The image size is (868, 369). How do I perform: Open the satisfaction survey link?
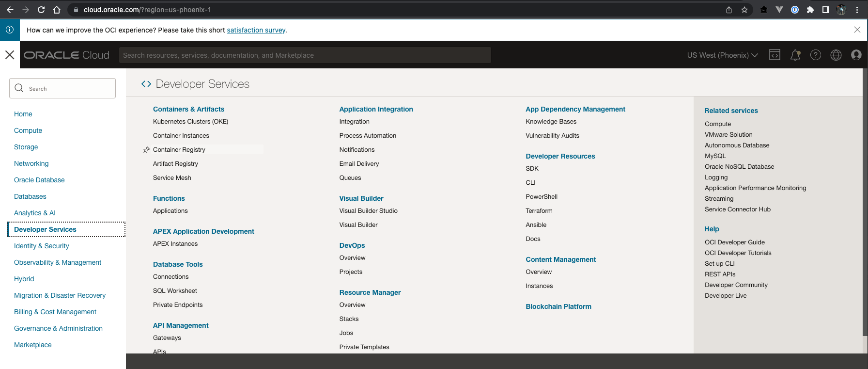[256, 30]
